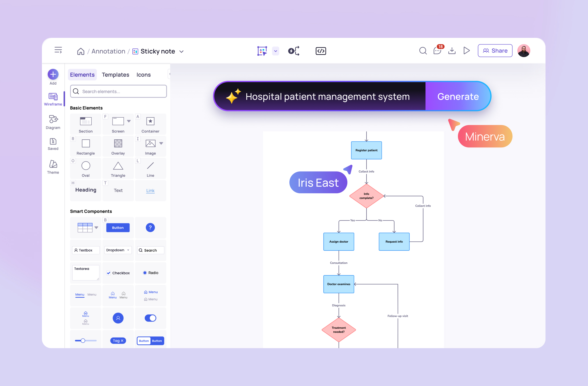This screenshot has width=588, height=386.
Task: Click the download/export icon in top bar
Action: pyautogui.click(x=452, y=51)
